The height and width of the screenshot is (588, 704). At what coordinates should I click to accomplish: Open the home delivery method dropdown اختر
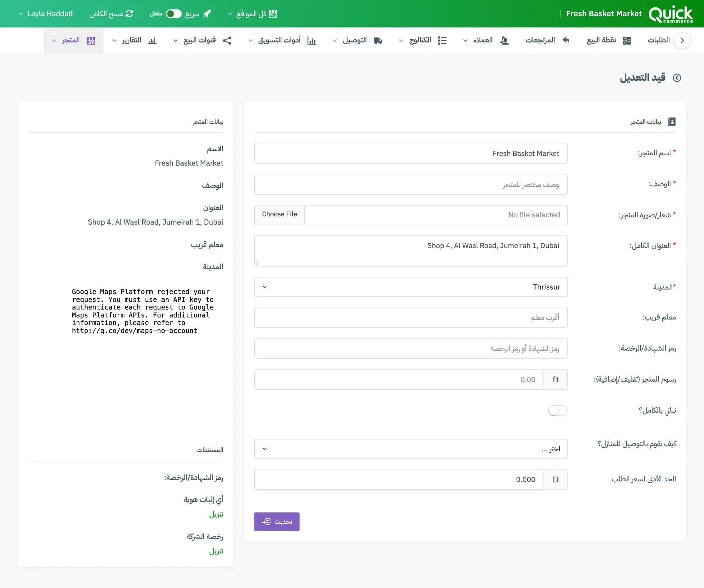(411, 449)
